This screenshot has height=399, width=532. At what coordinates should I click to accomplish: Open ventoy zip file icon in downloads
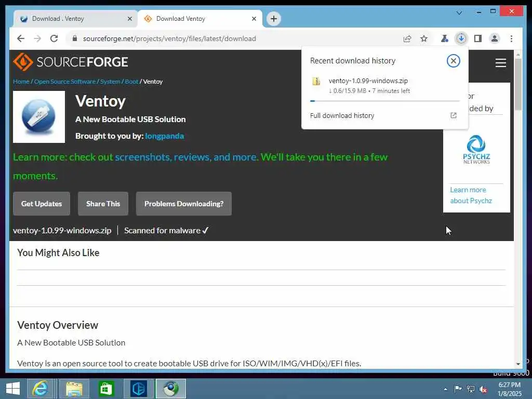point(316,81)
